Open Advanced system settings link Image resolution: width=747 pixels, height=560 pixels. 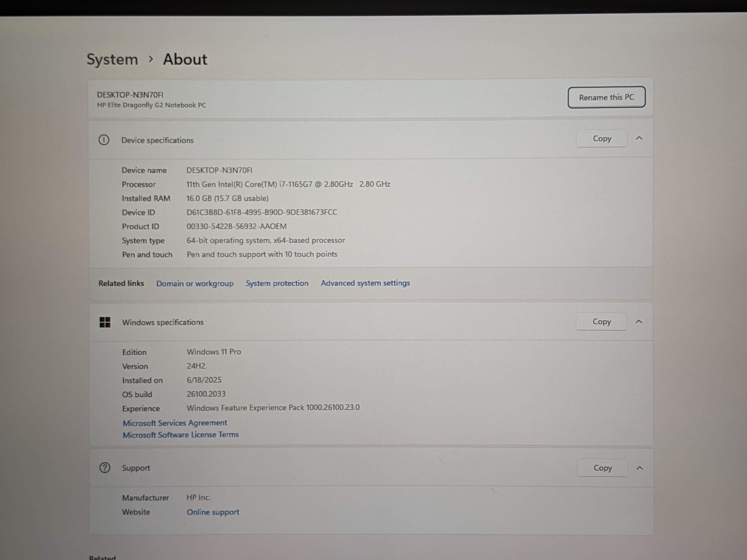pos(365,283)
